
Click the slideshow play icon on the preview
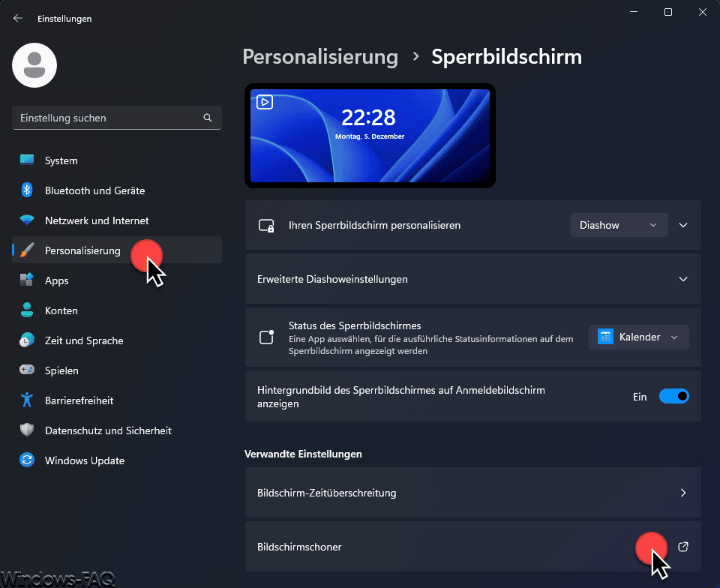(x=265, y=102)
